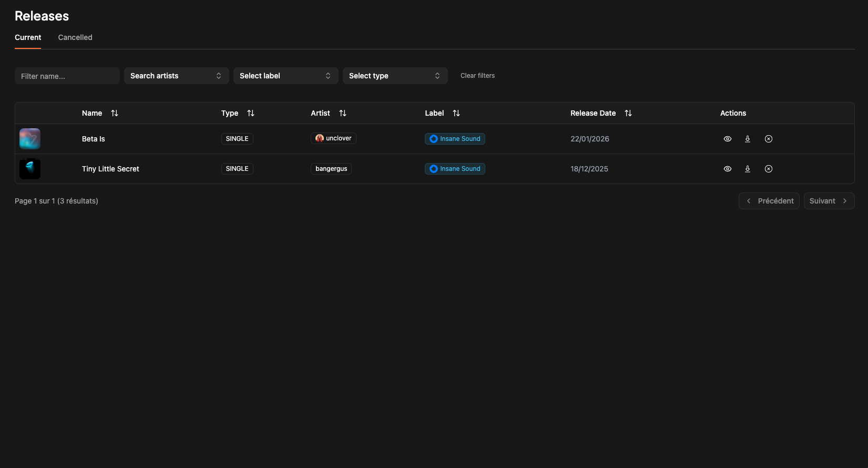Open Insane Sound label for Beta Is
868x468 pixels.
[x=455, y=139]
